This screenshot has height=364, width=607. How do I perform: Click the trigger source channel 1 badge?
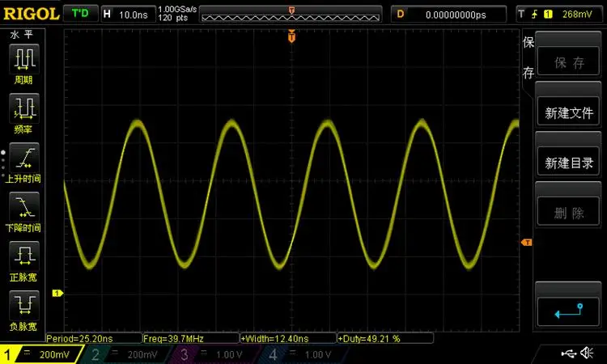click(548, 15)
